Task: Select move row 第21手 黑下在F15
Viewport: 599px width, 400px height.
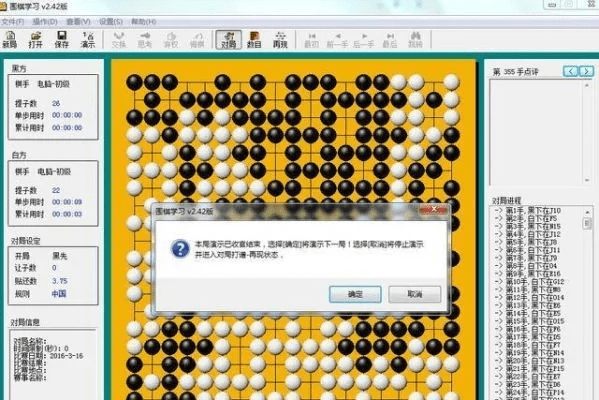Action: click(x=529, y=368)
